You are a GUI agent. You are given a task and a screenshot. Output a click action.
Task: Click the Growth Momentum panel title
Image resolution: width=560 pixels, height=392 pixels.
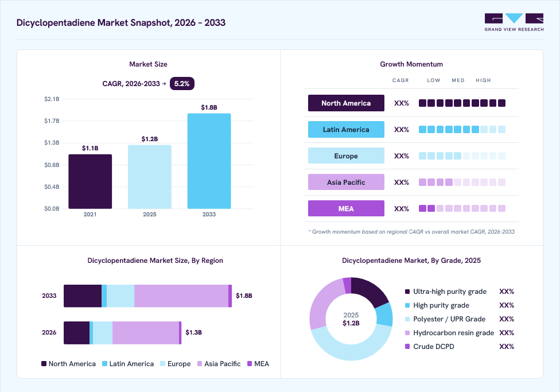tap(411, 64)
